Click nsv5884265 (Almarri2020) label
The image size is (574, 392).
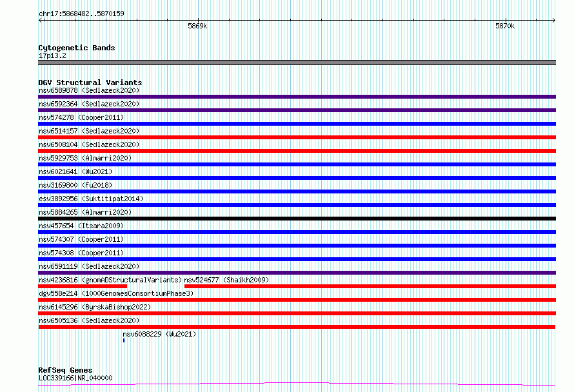85,212
